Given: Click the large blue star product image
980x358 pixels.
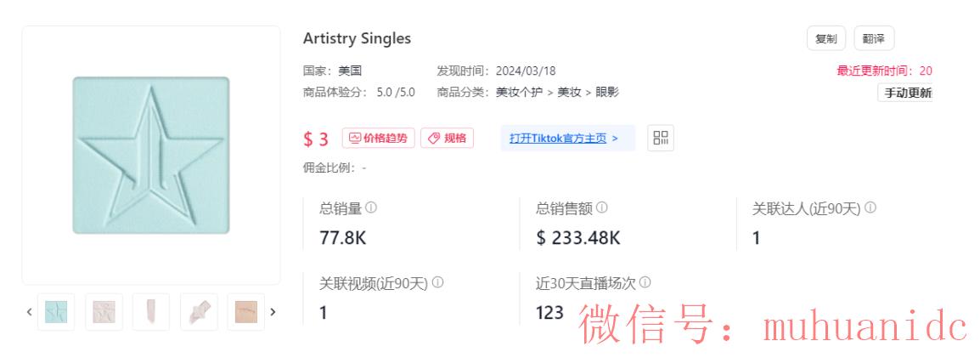Looking at the screenshot, I should 151,156.
